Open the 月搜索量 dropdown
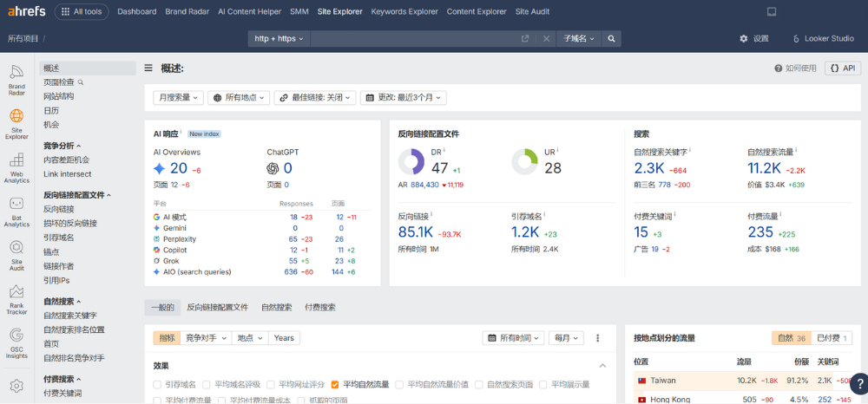 click(178, 98)
